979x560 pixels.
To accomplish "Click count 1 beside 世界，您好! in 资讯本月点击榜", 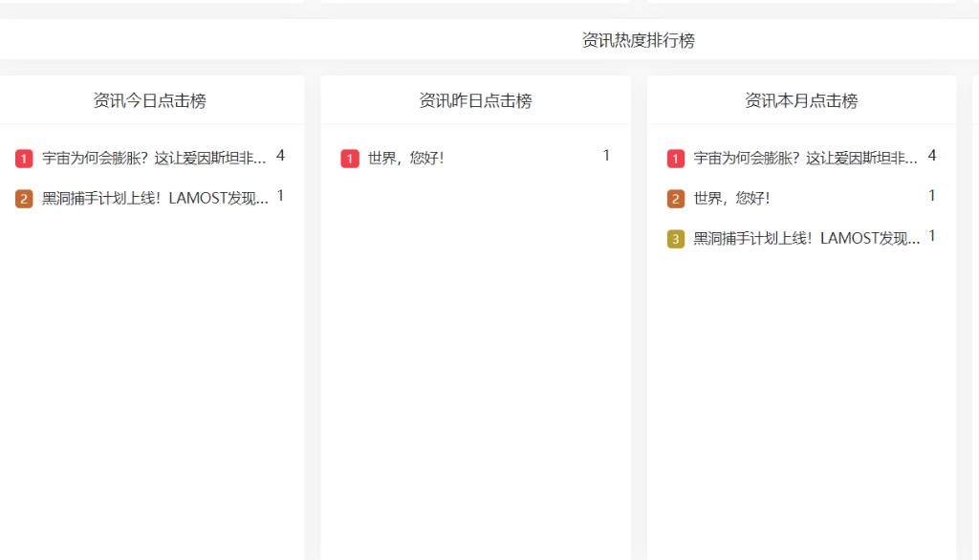I will pos(932,196).
